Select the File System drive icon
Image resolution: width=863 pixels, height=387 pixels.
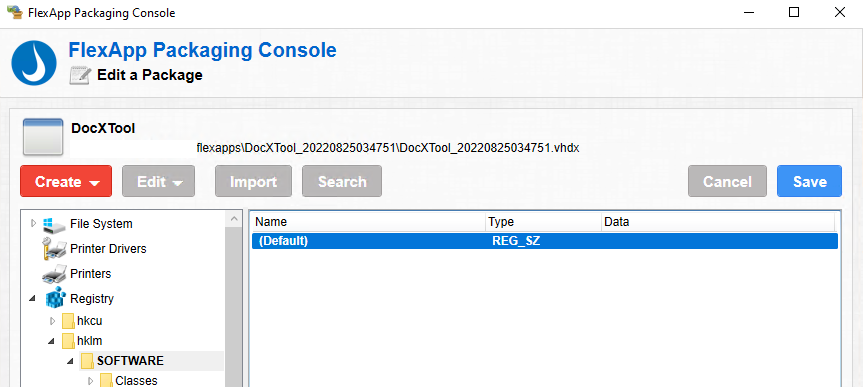pyautogui.click(x=54, y=225)
